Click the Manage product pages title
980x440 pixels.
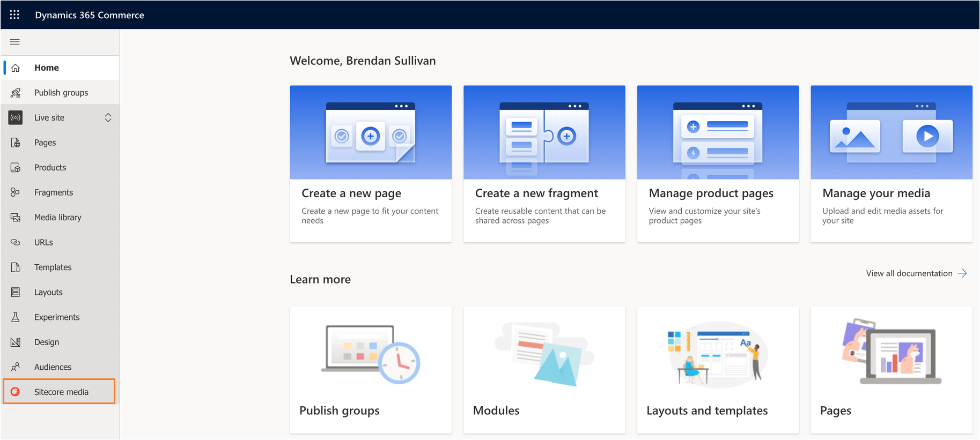click(x=711, y=193)
